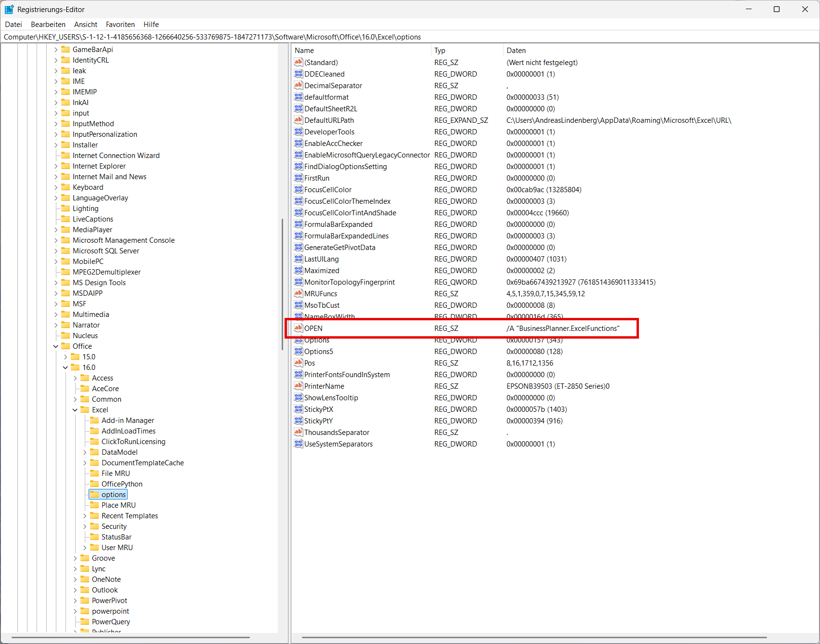Click the MRUFuncs string icon
The height and width of the screenshot is (644, 820).
[x=299, y=293]
